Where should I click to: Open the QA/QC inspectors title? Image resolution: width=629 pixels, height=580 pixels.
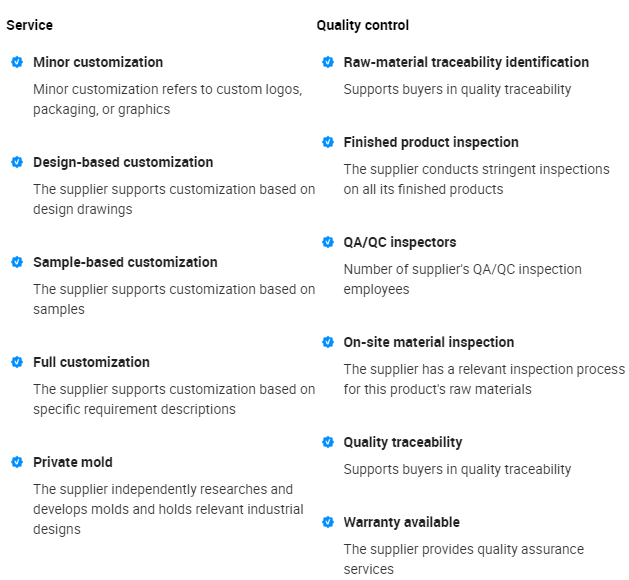(400, 242)
